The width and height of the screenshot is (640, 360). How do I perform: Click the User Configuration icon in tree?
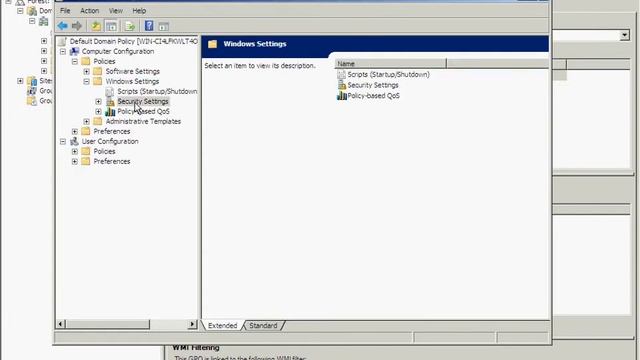(74, 141)
